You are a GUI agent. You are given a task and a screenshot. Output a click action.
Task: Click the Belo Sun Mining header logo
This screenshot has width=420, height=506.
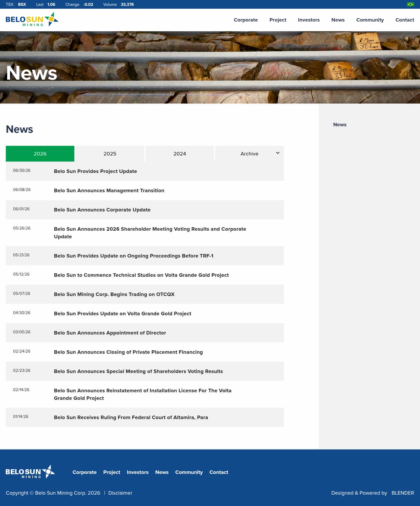tap(32, 19)
